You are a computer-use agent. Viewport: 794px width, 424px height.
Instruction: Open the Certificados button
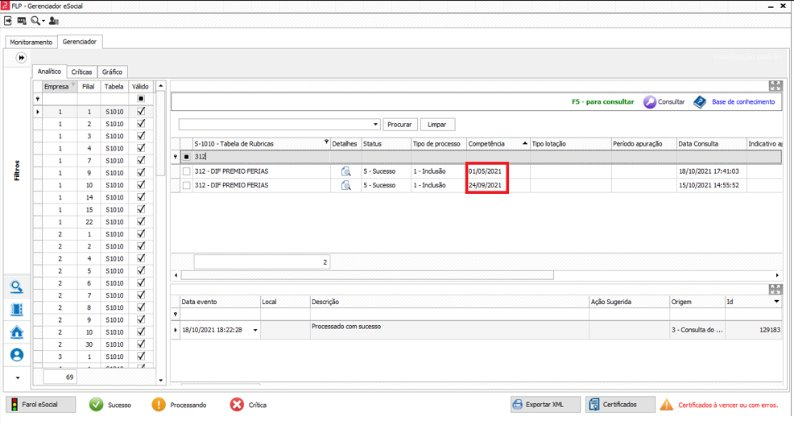click(x=620, y=404)
